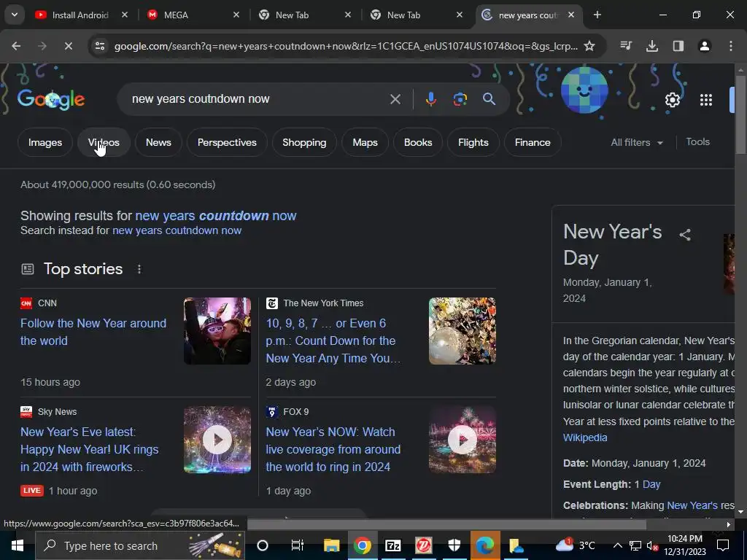Open the Chrome profile avatar icon
The image size is (747, 560).
click(x=704, y=46)
